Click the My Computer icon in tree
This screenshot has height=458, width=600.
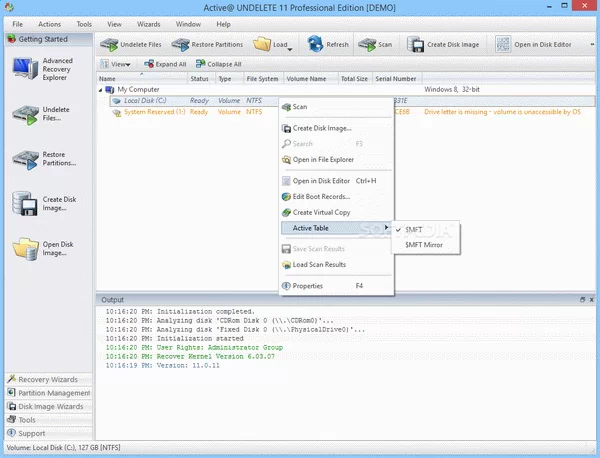coord(110,90)
